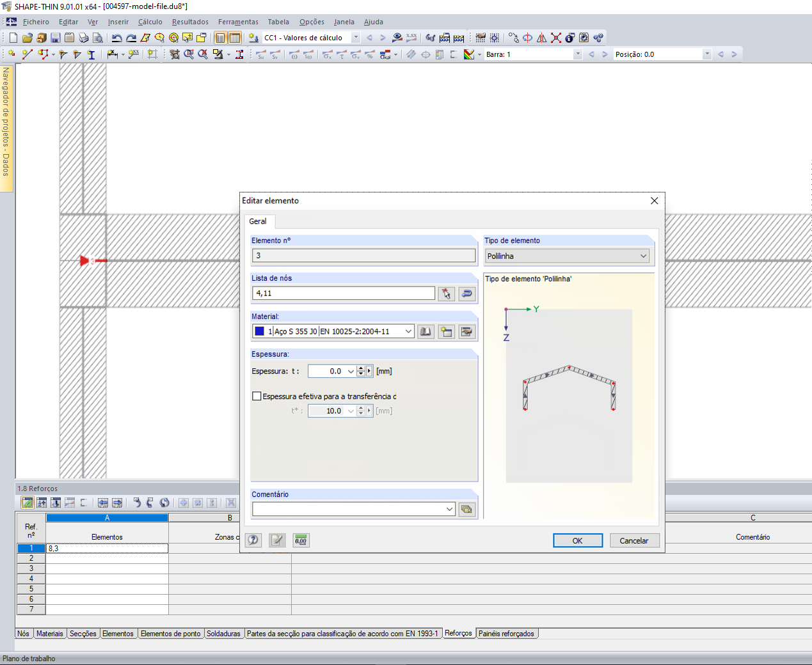
Task: Toggle the table display button
Action: click(235, 38)
